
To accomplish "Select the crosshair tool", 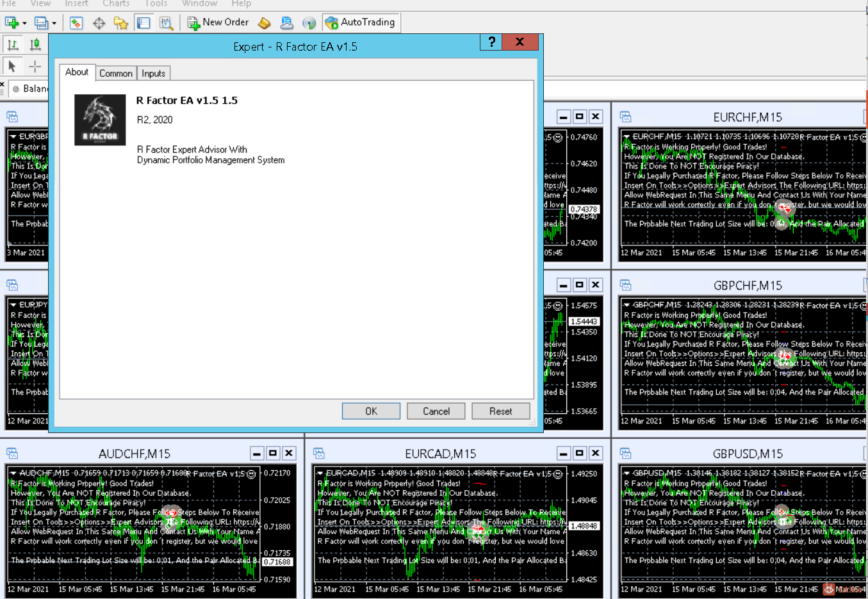I will click(35, 66).
